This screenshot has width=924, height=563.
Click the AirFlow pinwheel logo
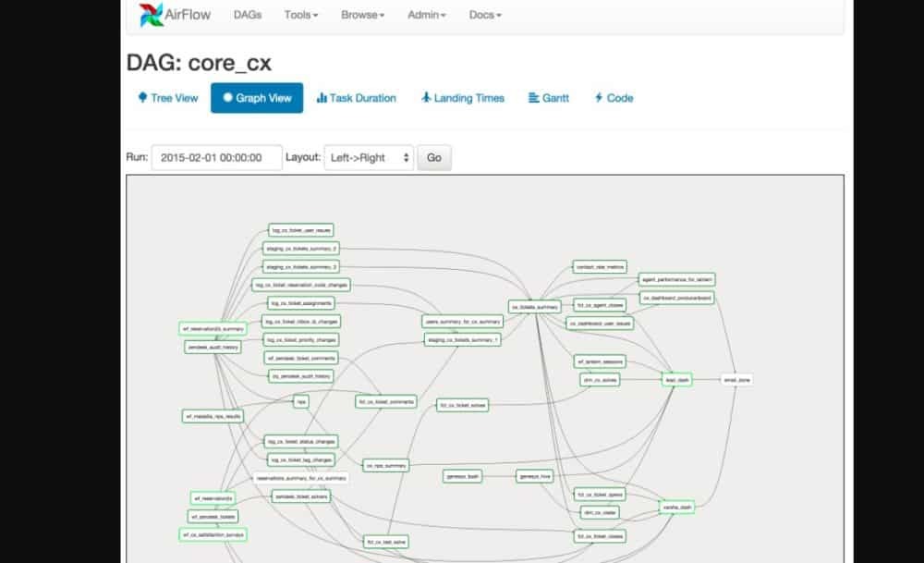pyautogui.click(x=151, y=16)
